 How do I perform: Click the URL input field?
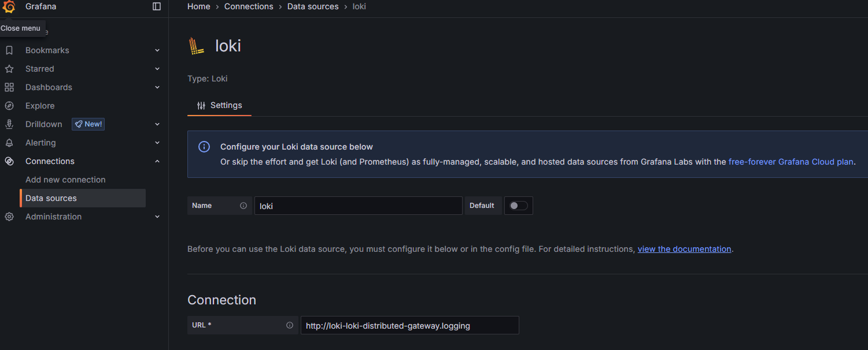(x=410, y=325)
